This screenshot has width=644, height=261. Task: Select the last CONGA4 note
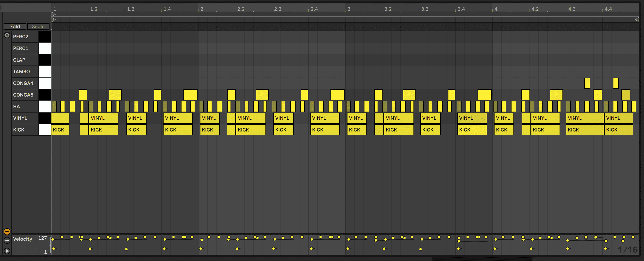click(x=616, y=83)
